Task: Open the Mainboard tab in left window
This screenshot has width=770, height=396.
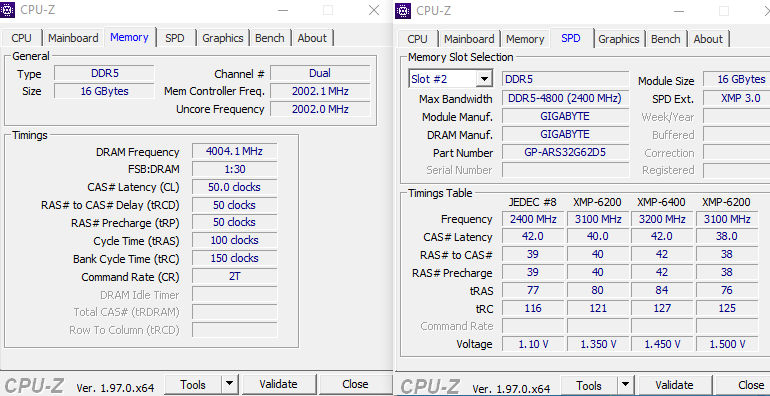Action: 73,38
